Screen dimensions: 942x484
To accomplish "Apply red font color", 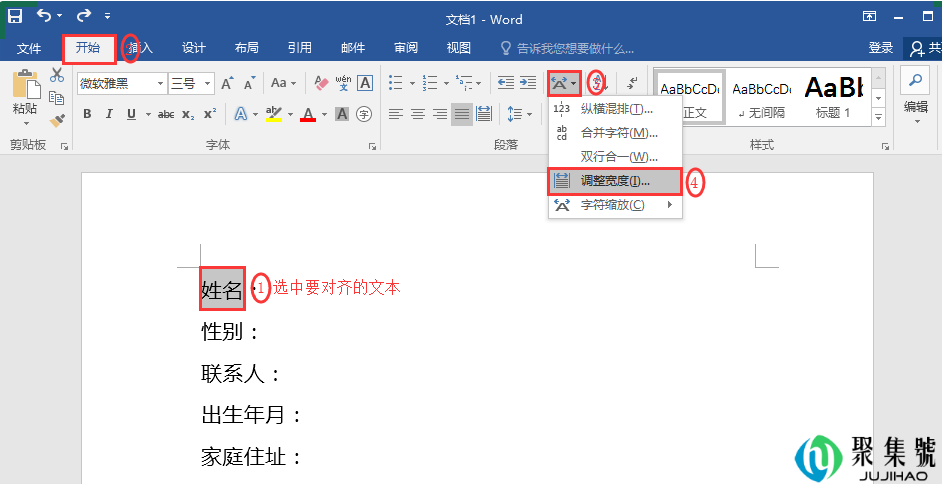I will (x=308, y=114).
